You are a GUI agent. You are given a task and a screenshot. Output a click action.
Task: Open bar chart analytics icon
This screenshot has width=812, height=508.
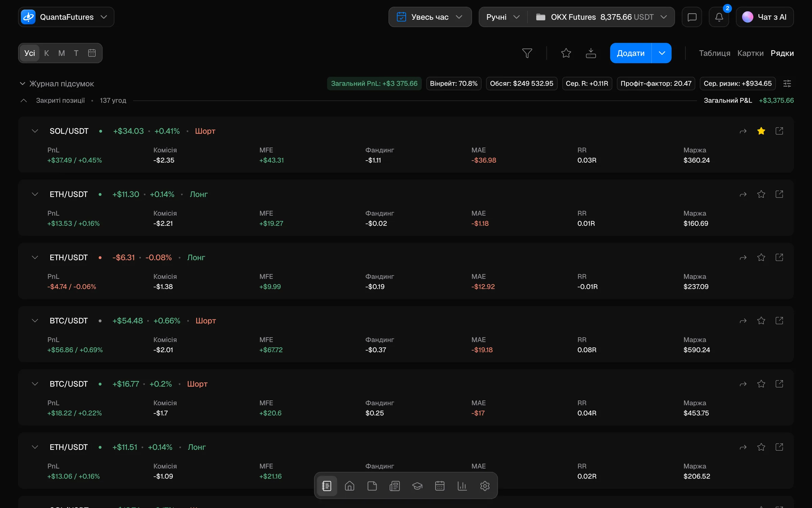[462, 486]
